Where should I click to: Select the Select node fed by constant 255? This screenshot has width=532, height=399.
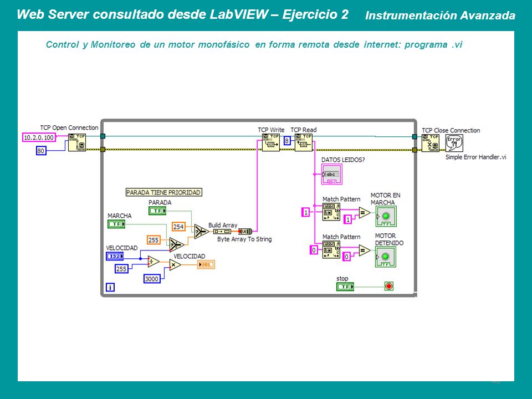point(176,244)
